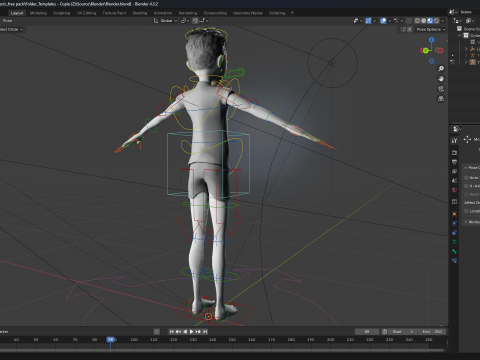
Task: Jump to end frame in timeline
Action: tap(205, 332)
